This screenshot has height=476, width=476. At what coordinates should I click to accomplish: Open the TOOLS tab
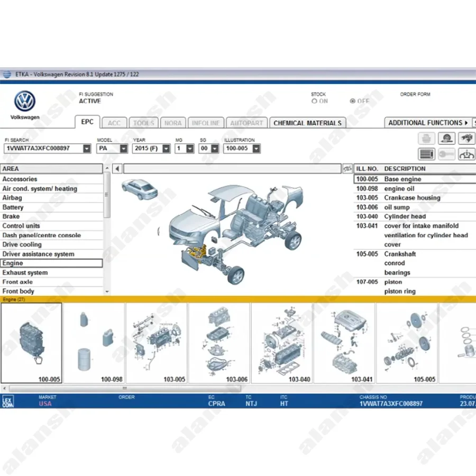coord(143,123)
